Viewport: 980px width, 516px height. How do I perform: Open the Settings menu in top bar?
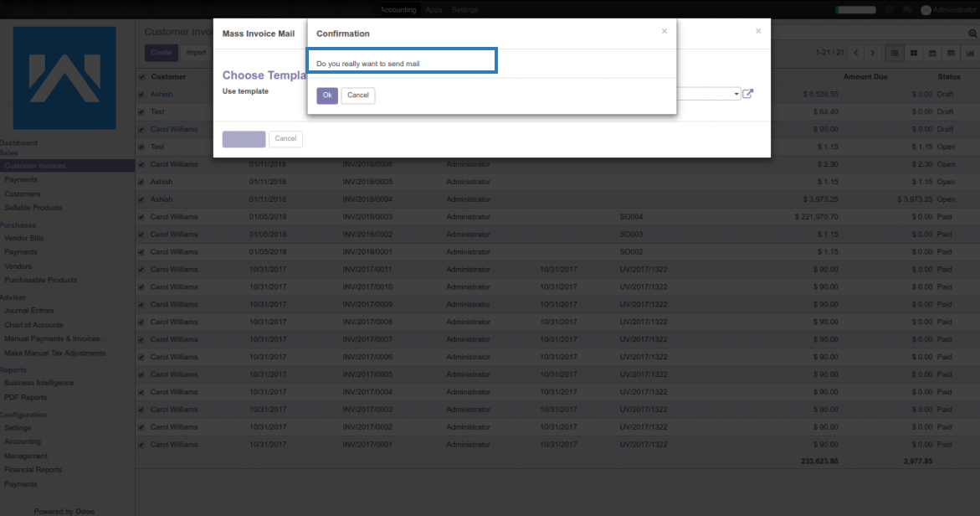coord(464,10)
